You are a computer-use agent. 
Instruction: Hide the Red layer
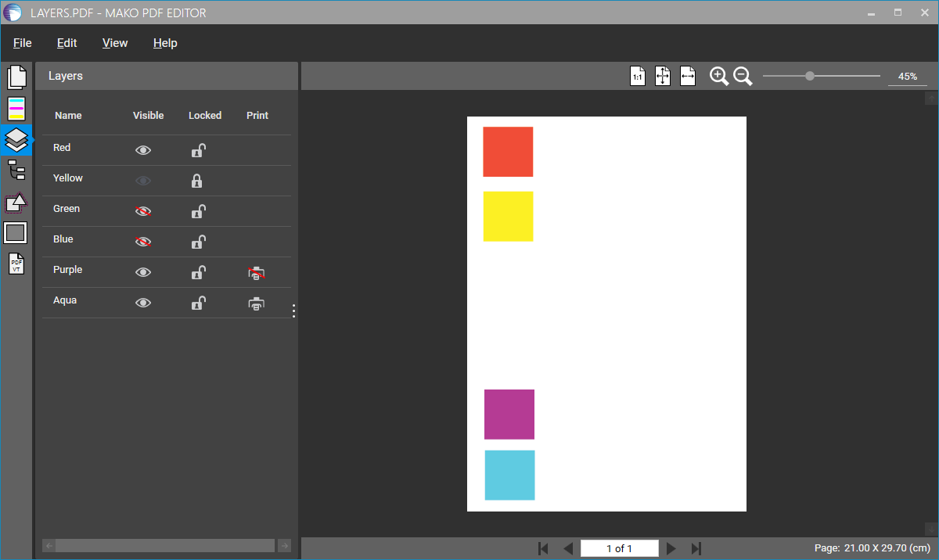click(143, 150)
